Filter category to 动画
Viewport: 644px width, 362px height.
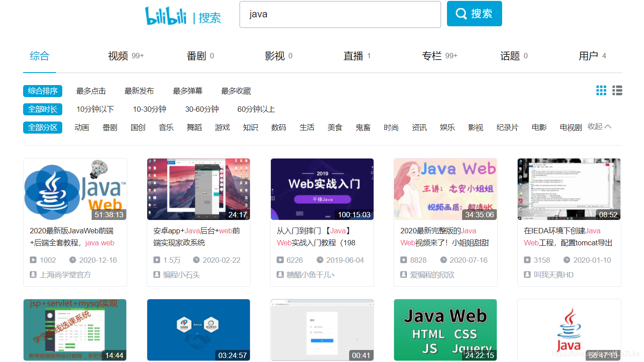pos(82,127)
